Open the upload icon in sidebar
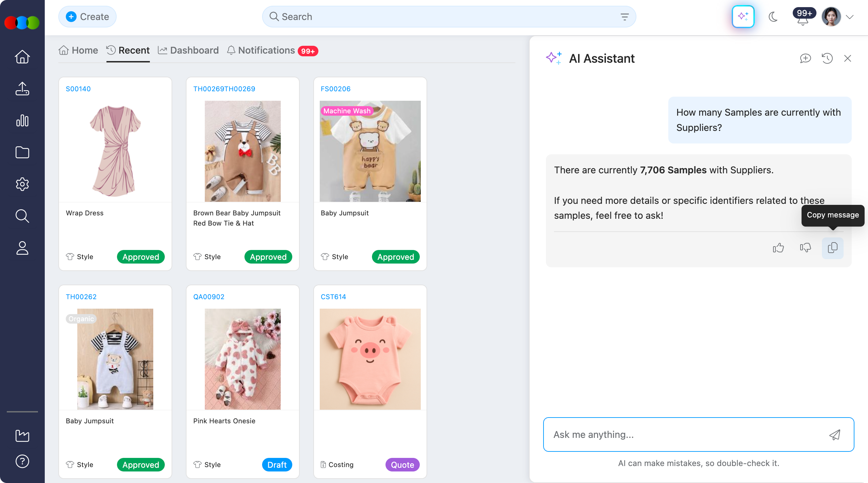 22,89
